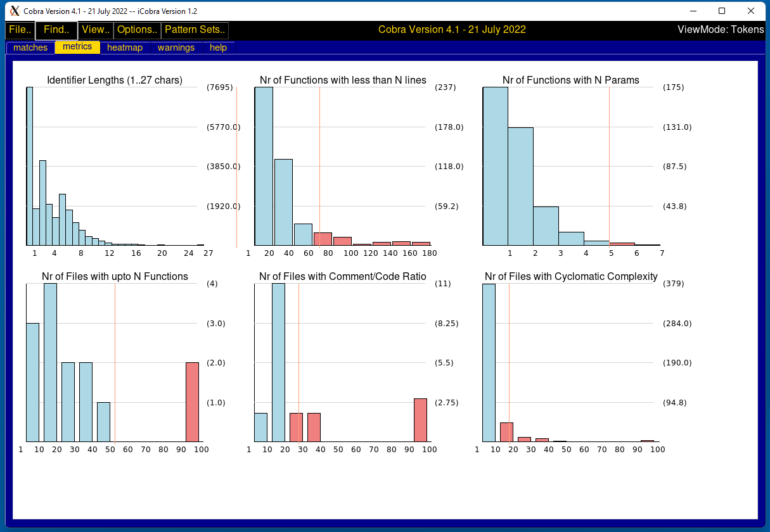Click the Cobra X icon in title bar
This screenshot has height=532, width=770.
[x=14, y=11]
